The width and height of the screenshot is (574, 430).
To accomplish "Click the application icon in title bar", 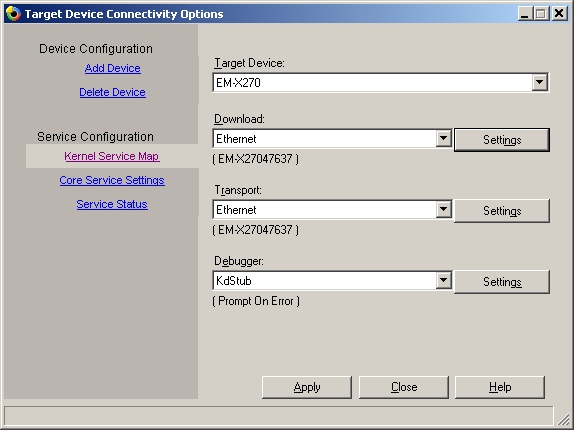I will 13,14.
